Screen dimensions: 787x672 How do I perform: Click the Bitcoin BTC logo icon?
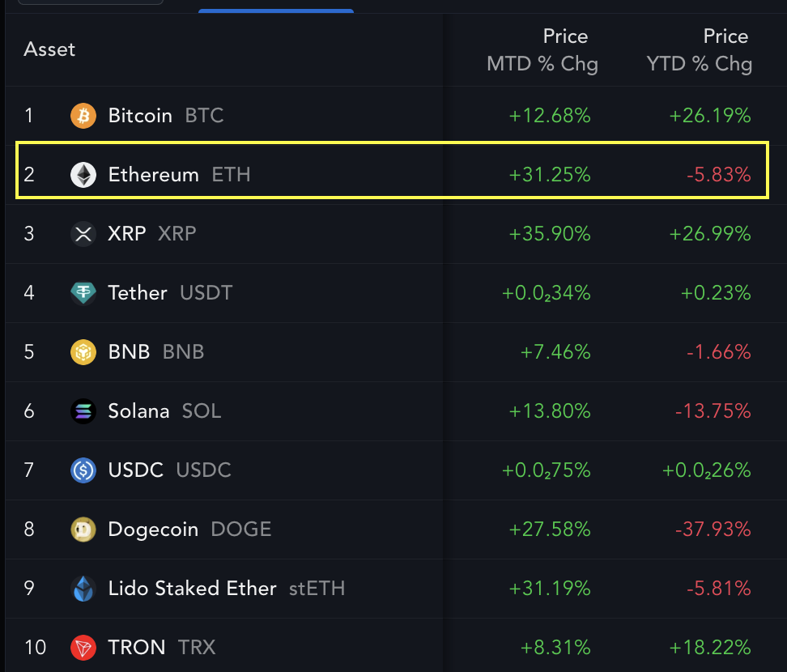pyautogui.click(x=82, y=115)
